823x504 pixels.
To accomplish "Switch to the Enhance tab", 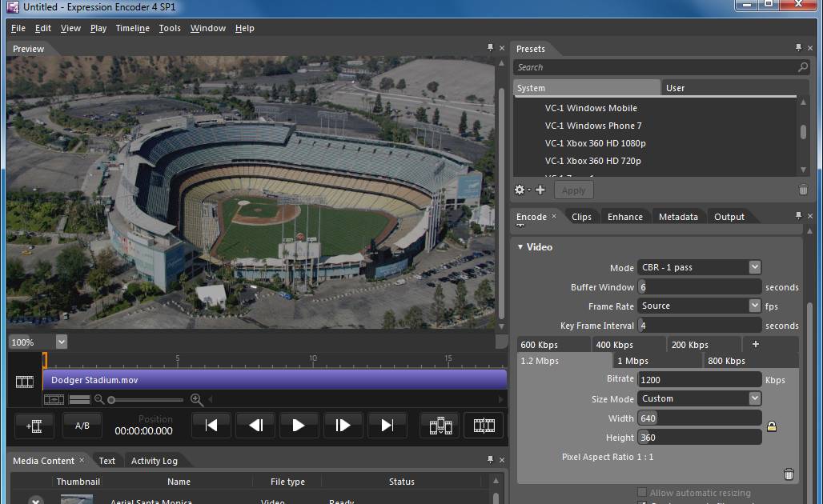I will pyautogui.click(x=624, y=217).
